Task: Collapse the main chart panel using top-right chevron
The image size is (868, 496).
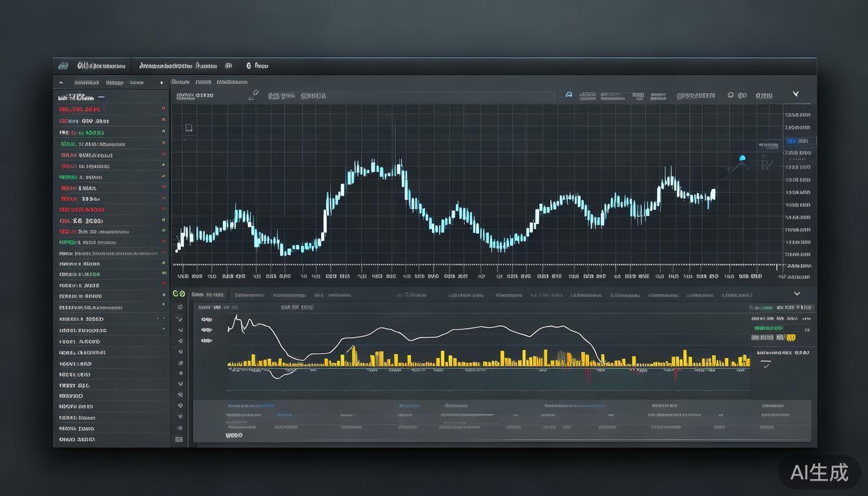Action: click(x=796, y=94)
